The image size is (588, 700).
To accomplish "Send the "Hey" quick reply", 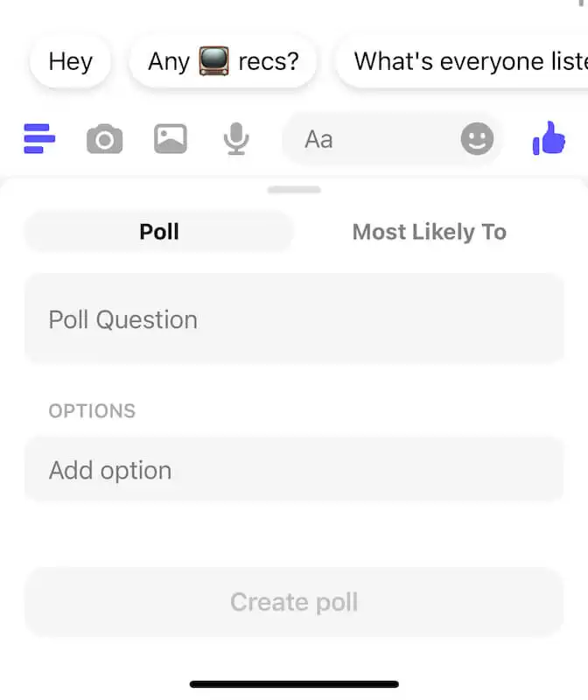I will [70, 61].
